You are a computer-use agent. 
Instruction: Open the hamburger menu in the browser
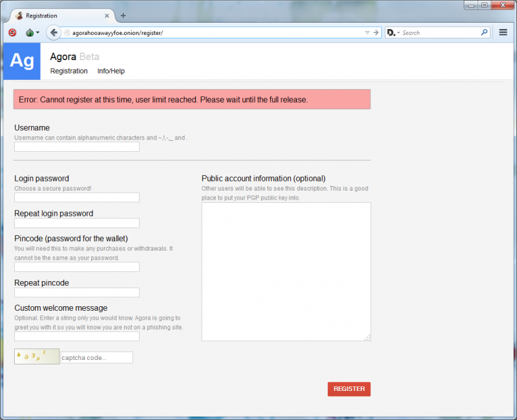click(x=503, y=32)
